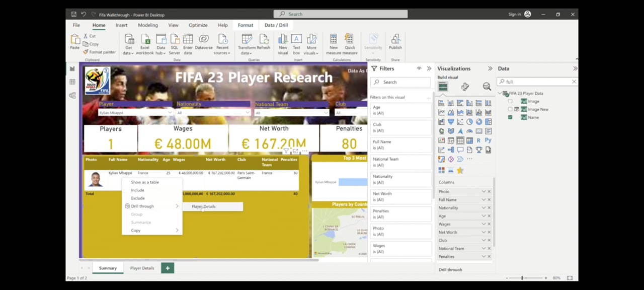Click the Undo icon in title bar
The image size is (644, 290).
tap(84, 15)
